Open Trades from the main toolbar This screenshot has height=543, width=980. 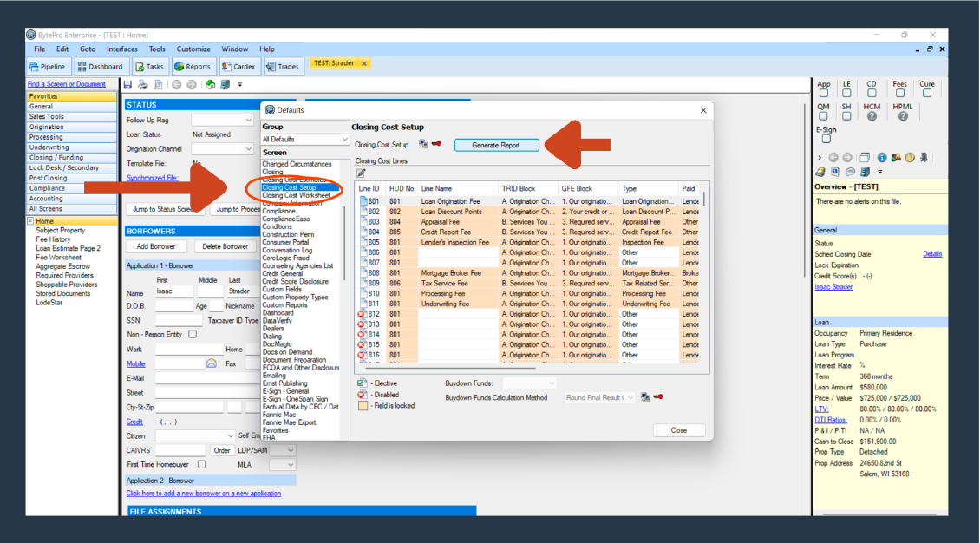pos(283,66)
